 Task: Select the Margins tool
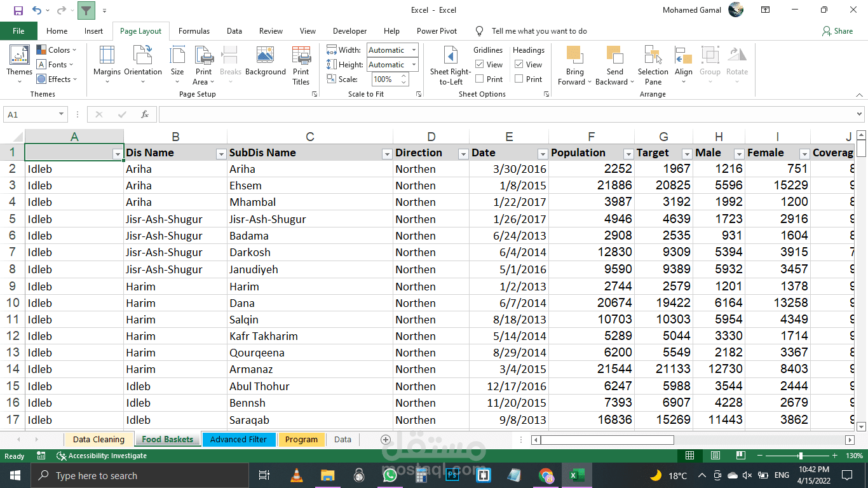(106, 64)
